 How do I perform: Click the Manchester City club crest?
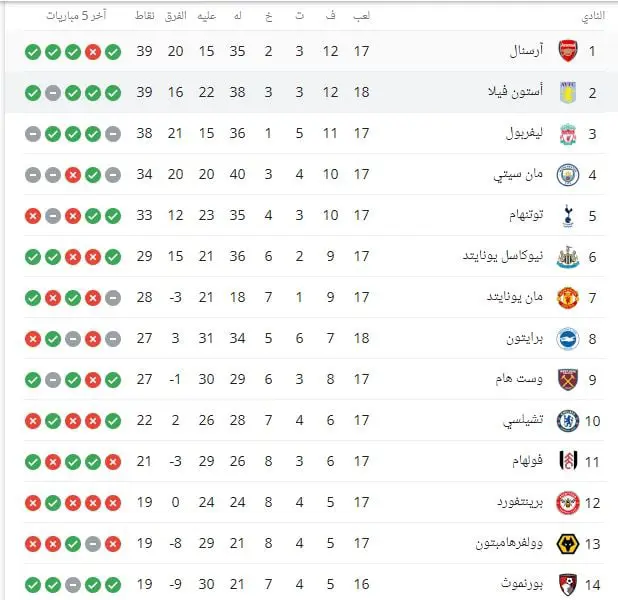coord(568,175)
